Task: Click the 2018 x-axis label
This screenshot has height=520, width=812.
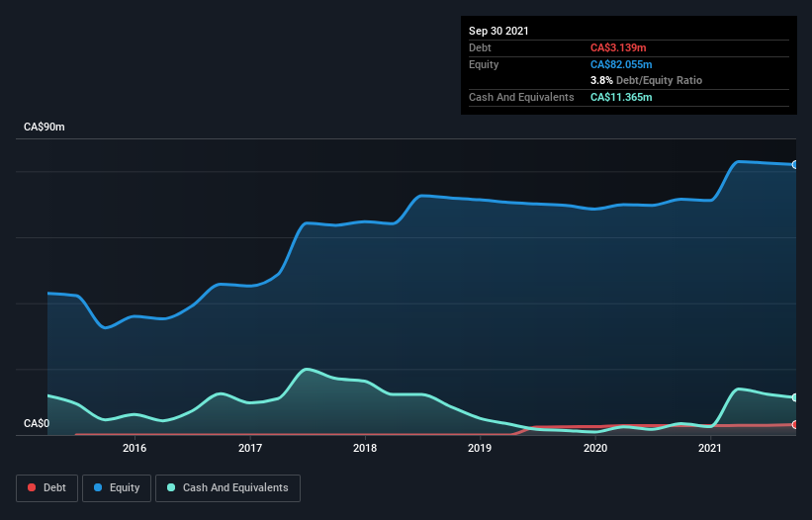Action: point(365,448)
